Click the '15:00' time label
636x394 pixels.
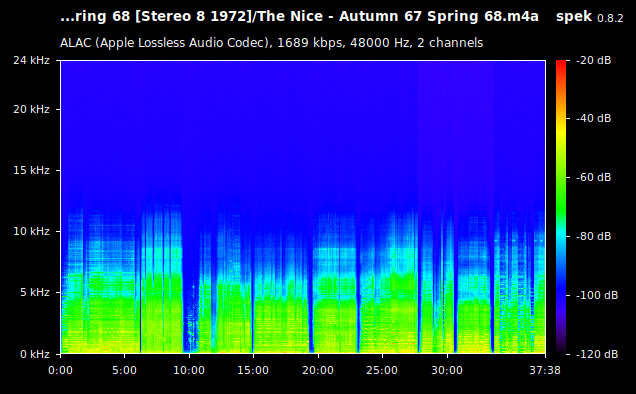pyautogui.click(x=254, y=370)
